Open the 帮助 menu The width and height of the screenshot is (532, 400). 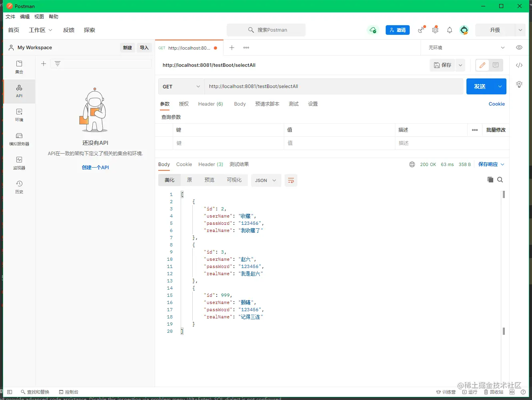pos(54,17)
